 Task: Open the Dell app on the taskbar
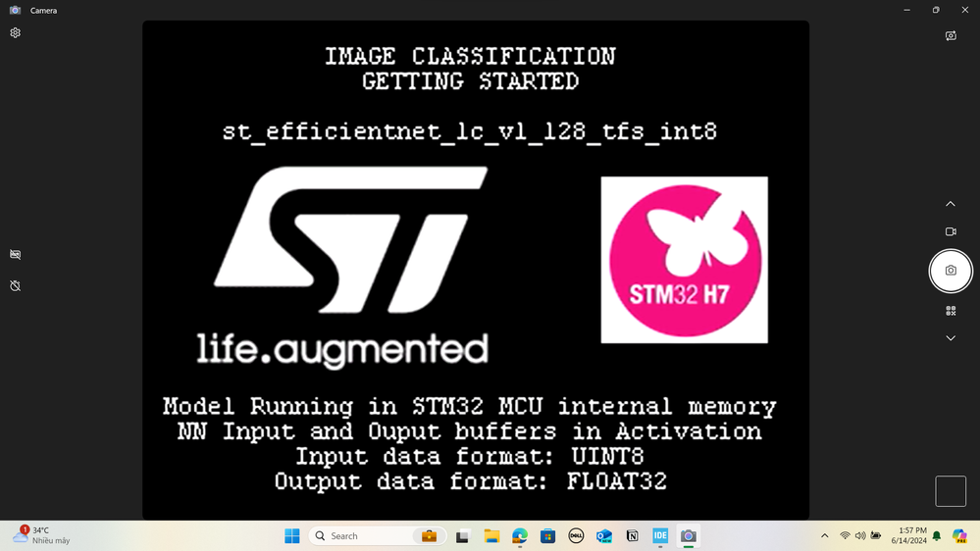coord(576,536)
